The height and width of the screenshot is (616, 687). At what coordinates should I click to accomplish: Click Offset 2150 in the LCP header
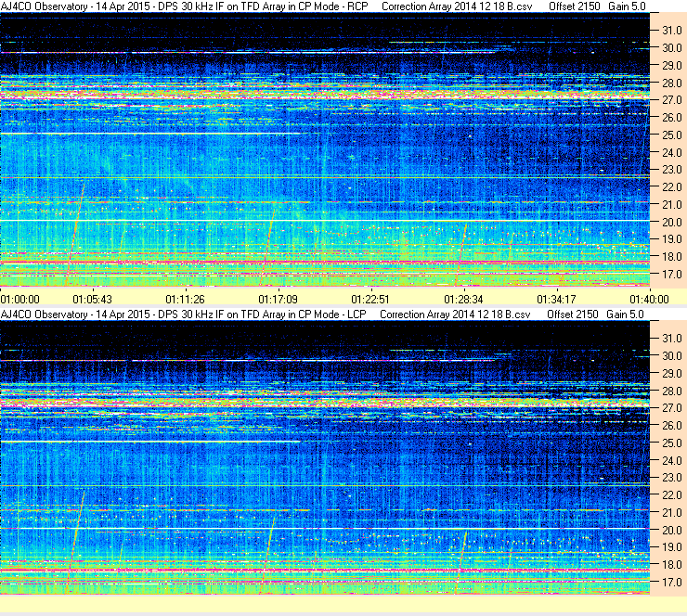(x=573, y=314)
